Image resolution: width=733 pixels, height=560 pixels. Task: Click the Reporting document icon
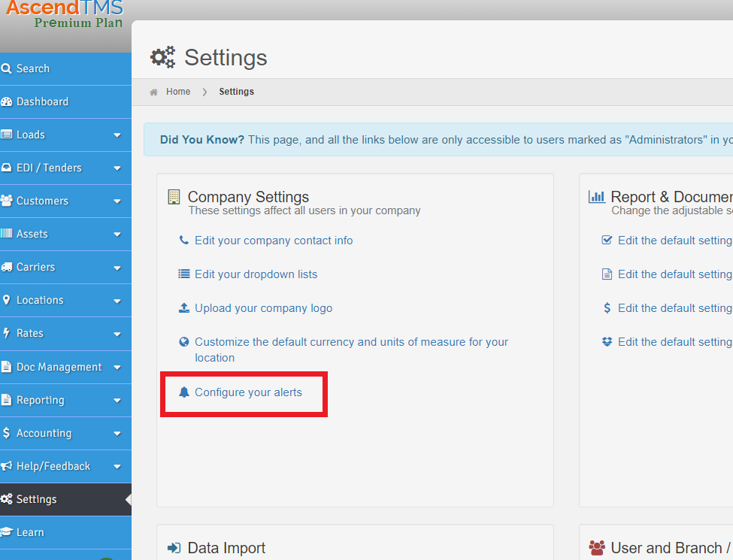[7, 400]
